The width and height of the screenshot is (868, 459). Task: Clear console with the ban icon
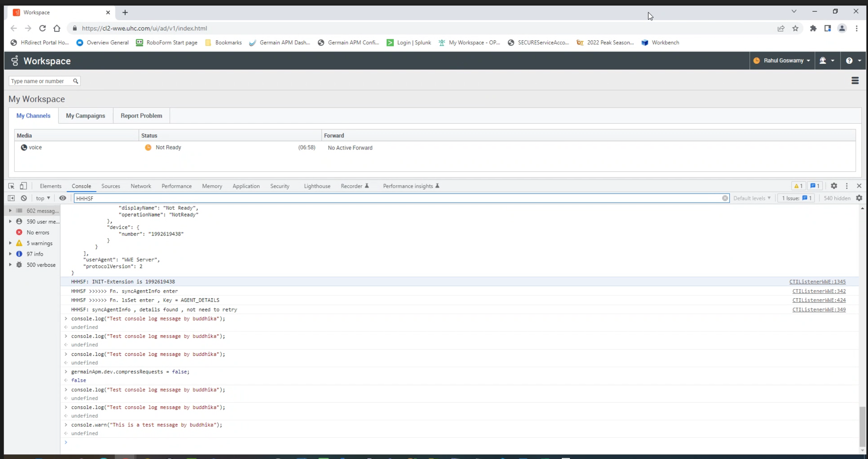coord(24,198)
